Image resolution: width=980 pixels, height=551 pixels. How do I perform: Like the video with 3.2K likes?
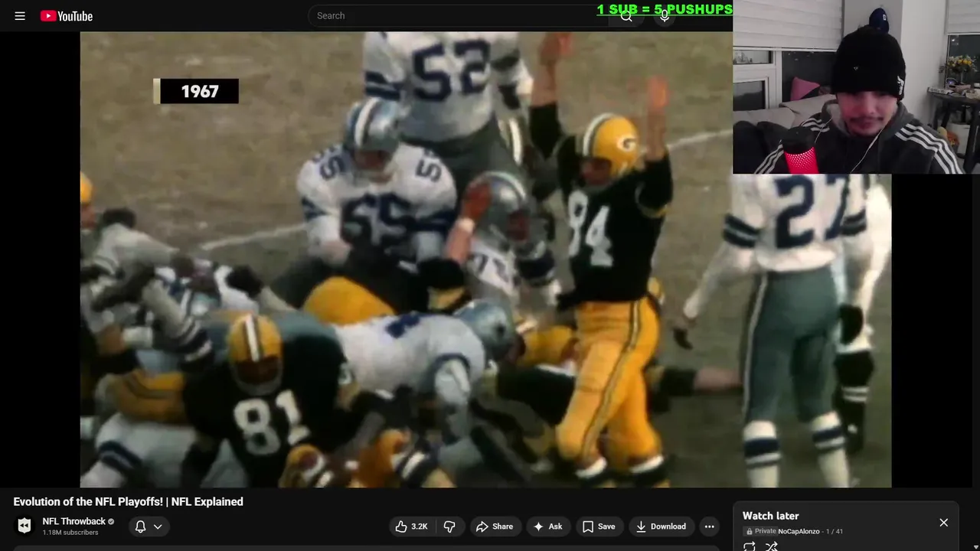click(x=412, y=527)
